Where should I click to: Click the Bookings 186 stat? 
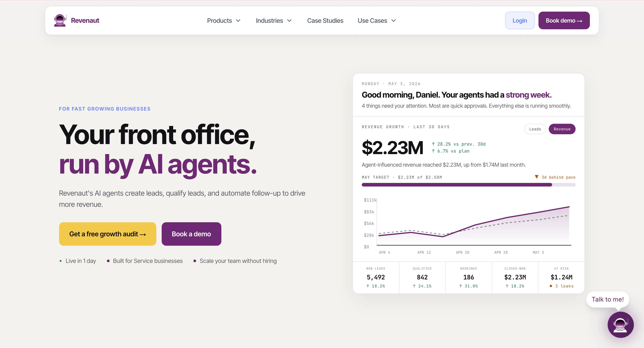[468, 277]
